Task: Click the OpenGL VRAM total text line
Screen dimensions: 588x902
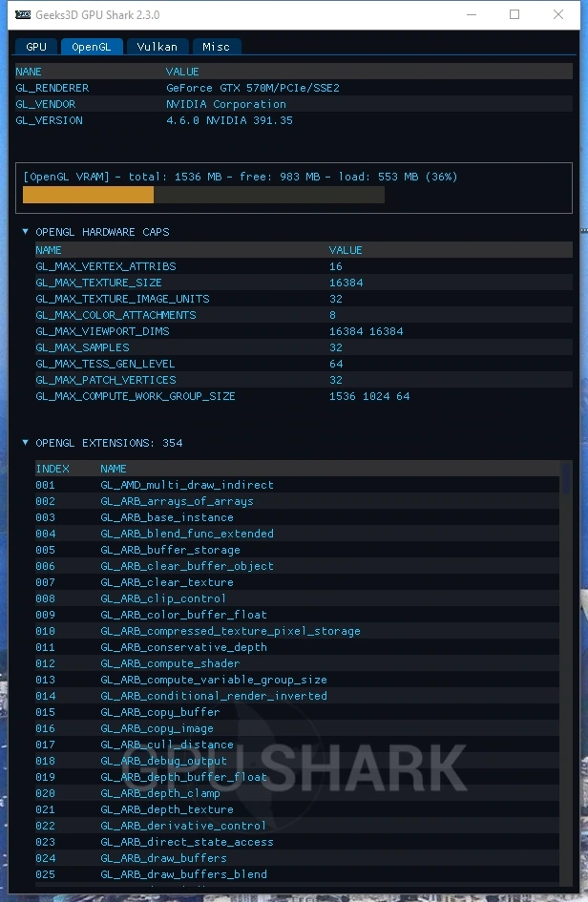Action: (x=240, y=177)
